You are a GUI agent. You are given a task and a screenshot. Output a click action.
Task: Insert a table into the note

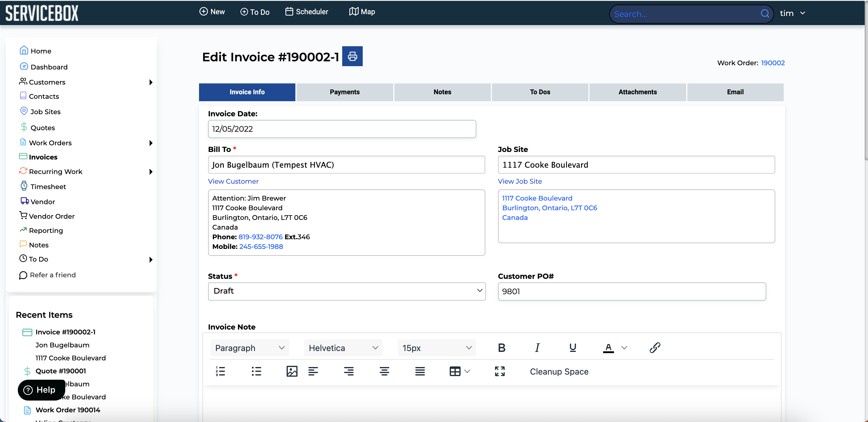455,371
